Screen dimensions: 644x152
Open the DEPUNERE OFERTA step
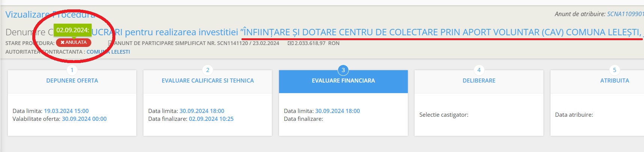[x=72, y=81]
